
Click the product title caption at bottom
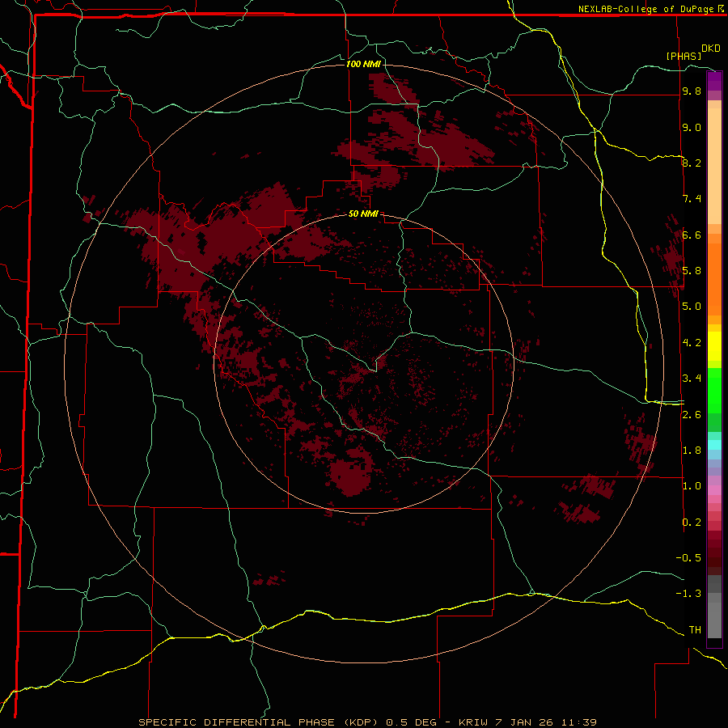pyautogui.click(x=368, y=722)
